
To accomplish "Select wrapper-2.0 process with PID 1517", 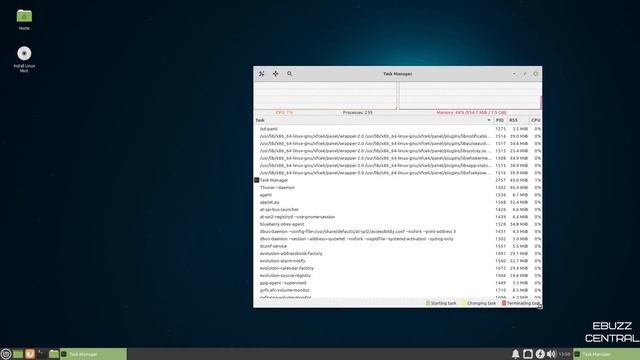I will click(398, 144).
